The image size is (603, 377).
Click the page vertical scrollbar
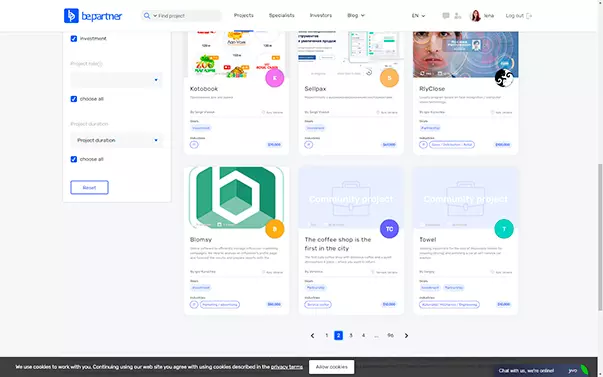(x=600, y=237)
